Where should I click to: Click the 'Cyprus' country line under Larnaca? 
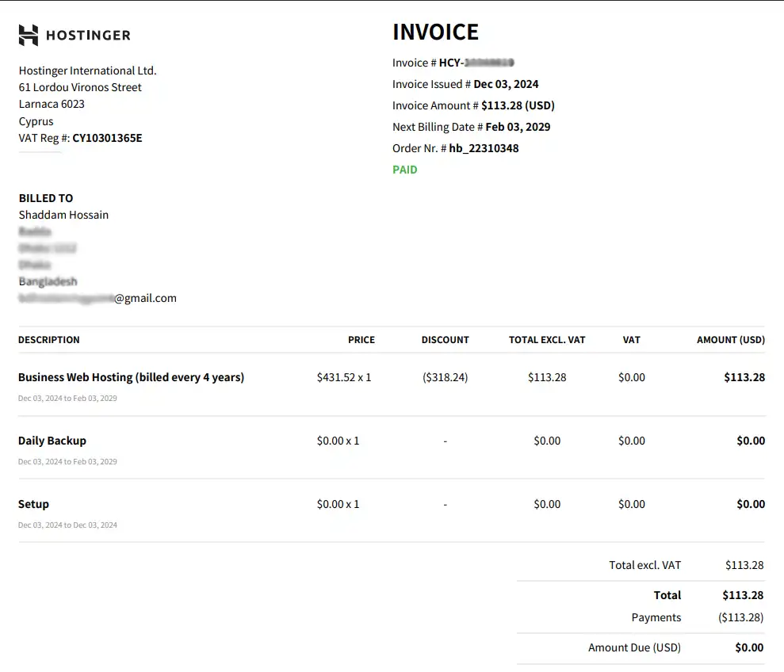36,121
